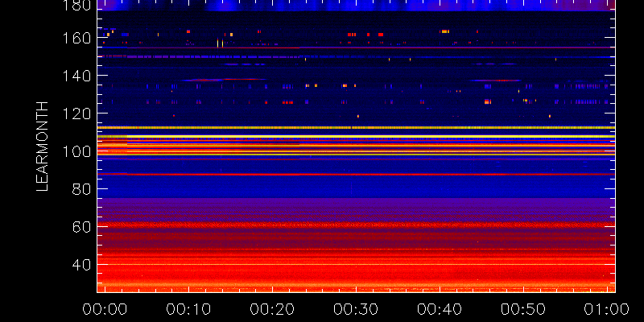Click the 00:40 time axis label
The height and width of the screenshot is (322, 644).
tap(440, 309)
